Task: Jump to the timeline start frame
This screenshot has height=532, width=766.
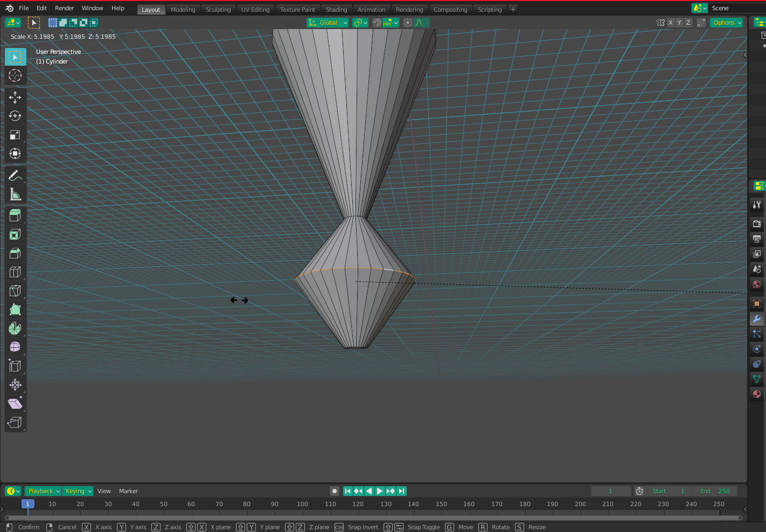Action: [347, 491]
